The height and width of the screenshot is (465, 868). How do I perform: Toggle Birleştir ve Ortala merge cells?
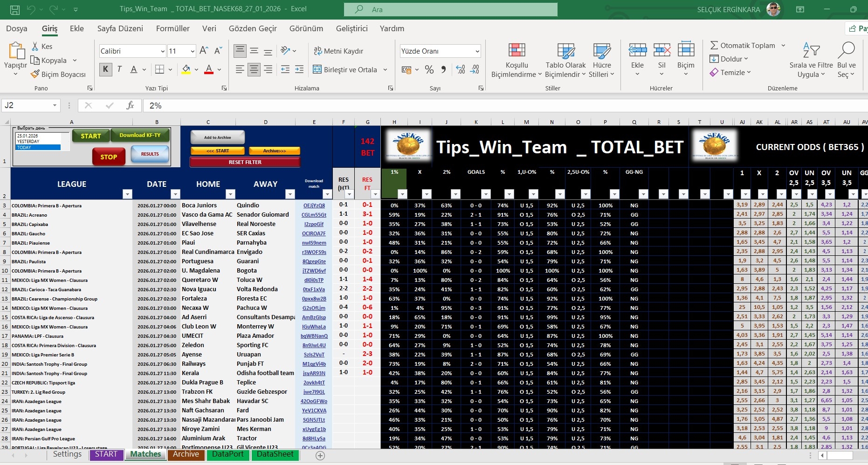pyautogui.click(x=347, y=69)
